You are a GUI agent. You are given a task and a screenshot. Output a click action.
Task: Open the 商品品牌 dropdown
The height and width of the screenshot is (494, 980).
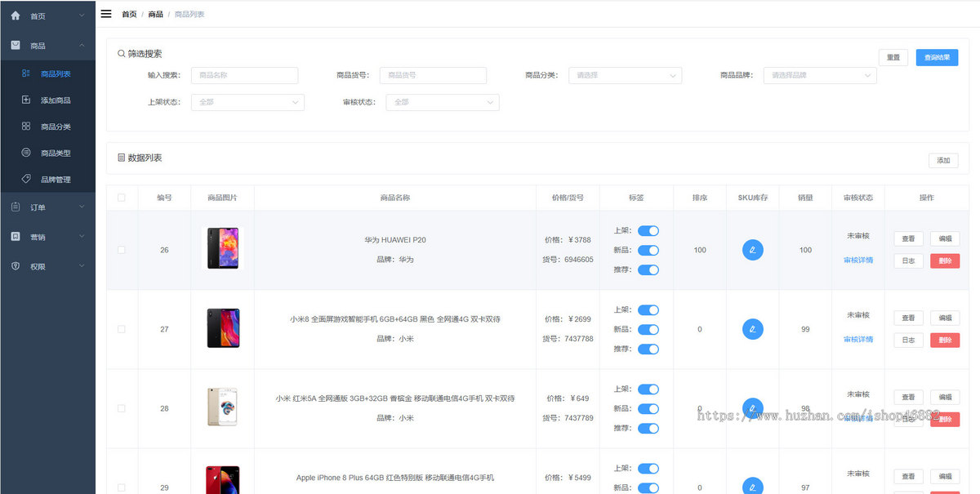click(820, 75)
